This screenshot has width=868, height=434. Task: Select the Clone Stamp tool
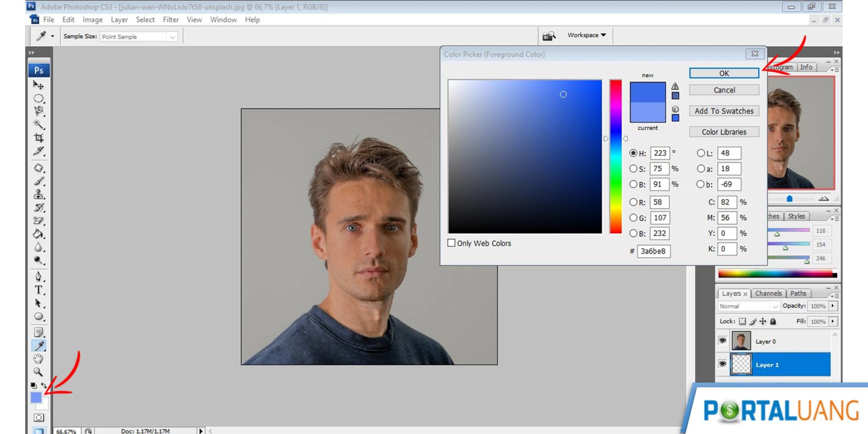39,195
